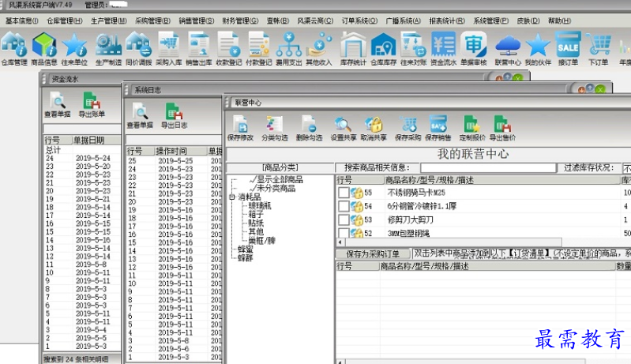Image resolution: width=631 pixels, height=364 pixels.
Task: Click 保存修改 in 联营中心 toolbar
Action: pyautogui.click(x=240, y=128)
